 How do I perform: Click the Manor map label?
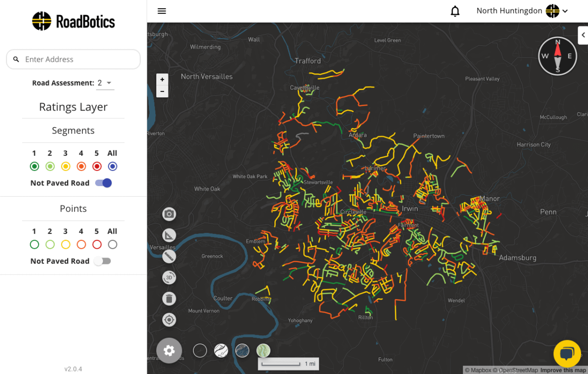tap(490, 198)
